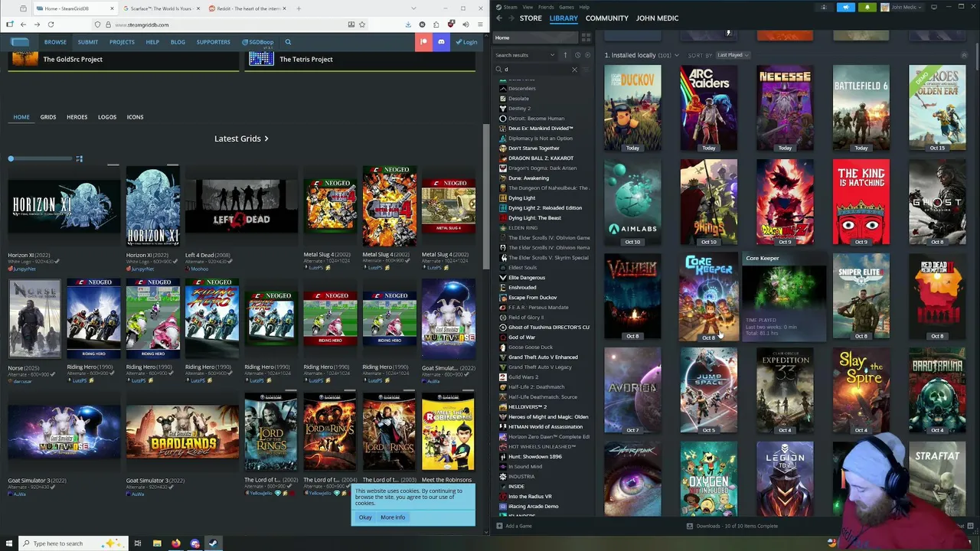Click More info on cookie notice

pyautogui.click(x=393, y=517)
